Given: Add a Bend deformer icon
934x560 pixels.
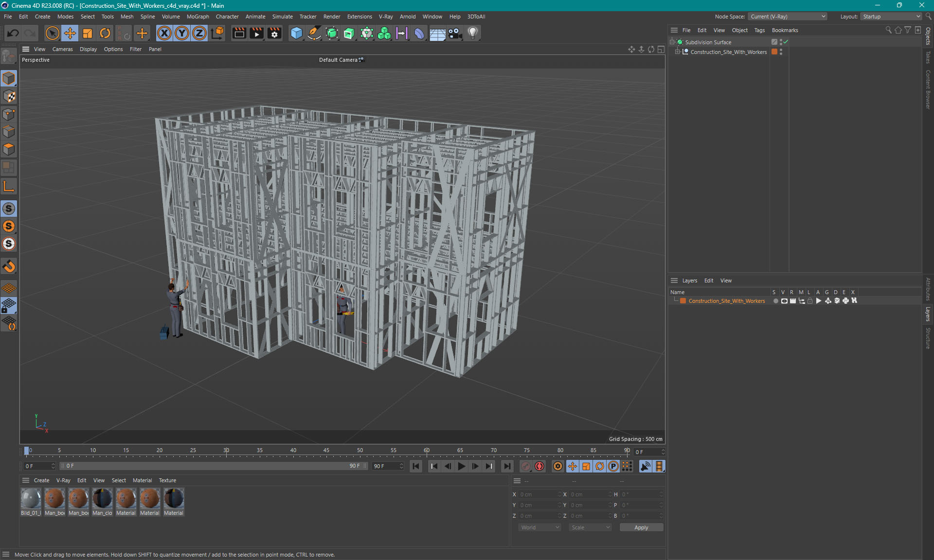Looking at the screenshot, I should pos(419,33).
